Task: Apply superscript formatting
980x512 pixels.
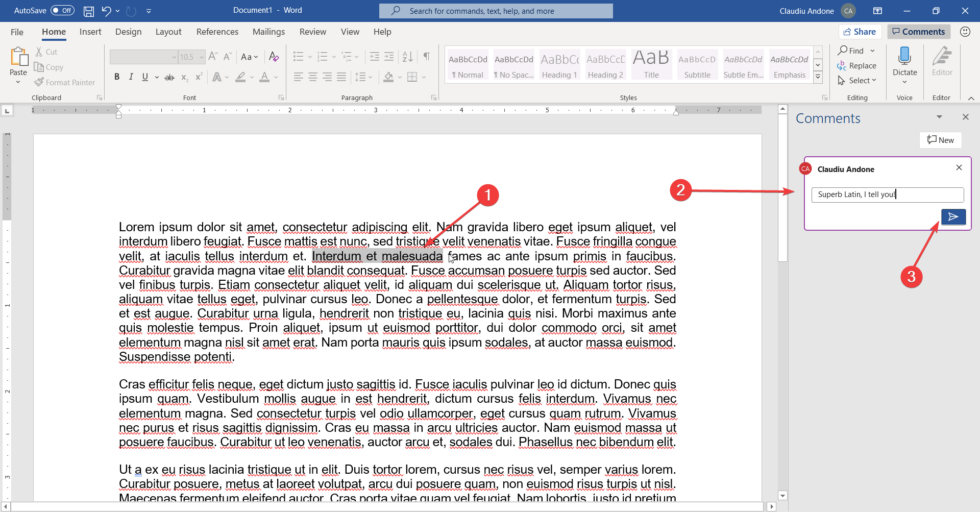Action: pyautogui.click(x=199, y=77)
